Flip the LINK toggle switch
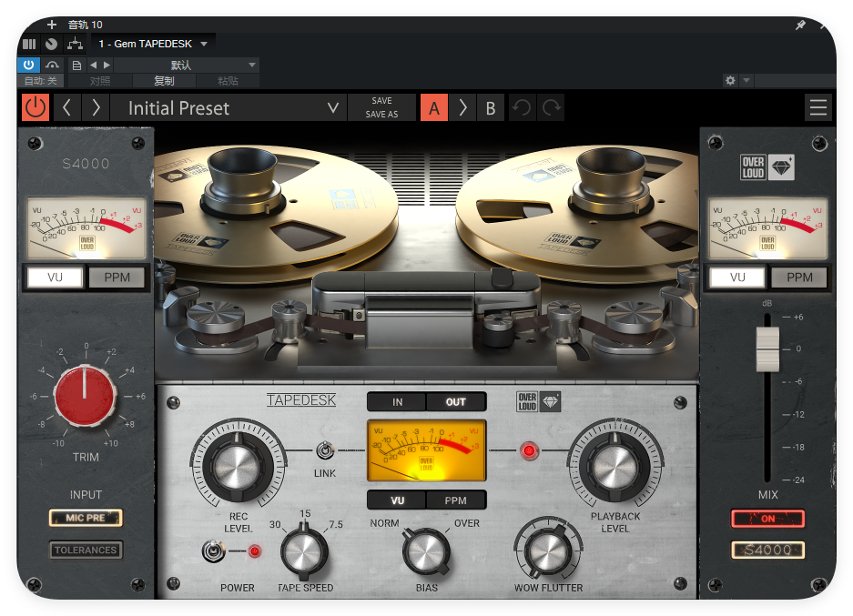Image resolution: width=853 pixels, height=616 pixels. (325, 450)
